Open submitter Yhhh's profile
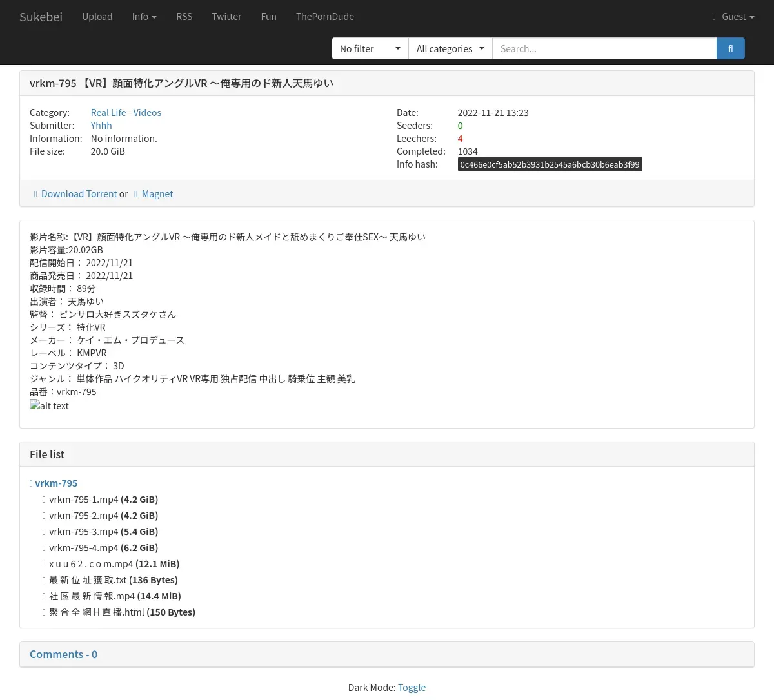Viewport: 774px width, 700px height. coord(101,126)
